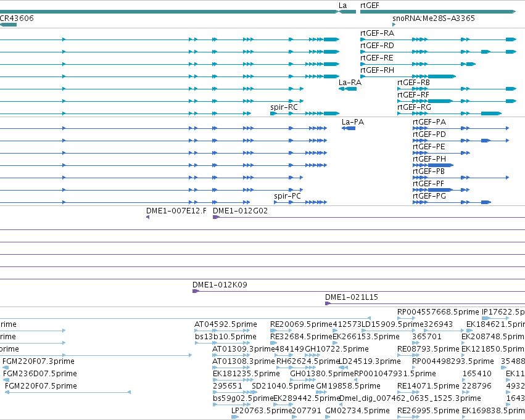Screen dimensions: 525x420
Task: Click RE08793.5prime EST label
Action: click(x=429, y=350)
